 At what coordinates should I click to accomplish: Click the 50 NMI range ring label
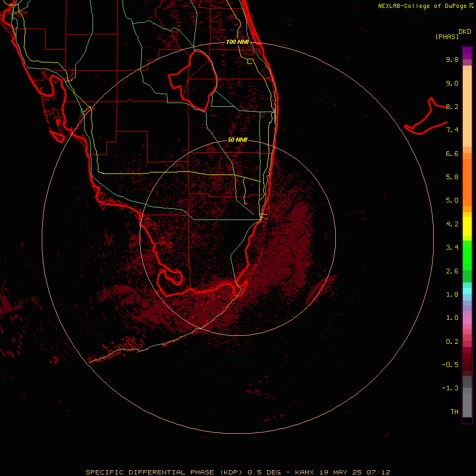pos(237,140)
